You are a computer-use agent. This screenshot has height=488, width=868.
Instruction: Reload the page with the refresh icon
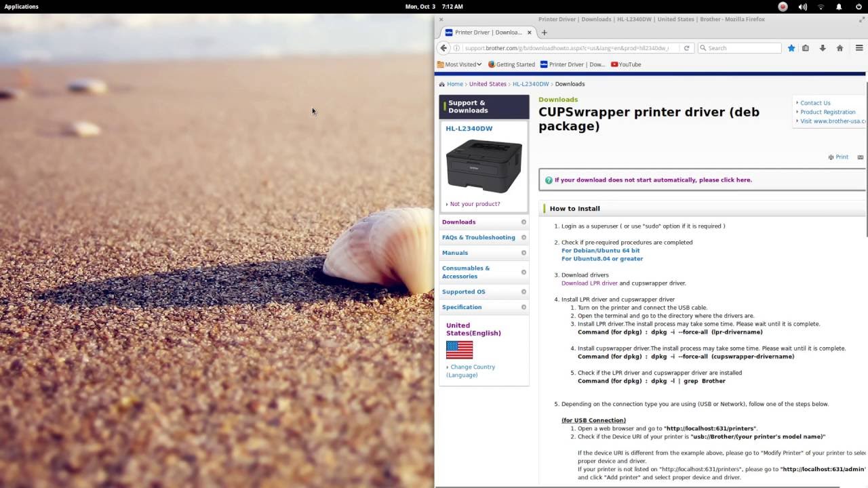pos(686,48)
